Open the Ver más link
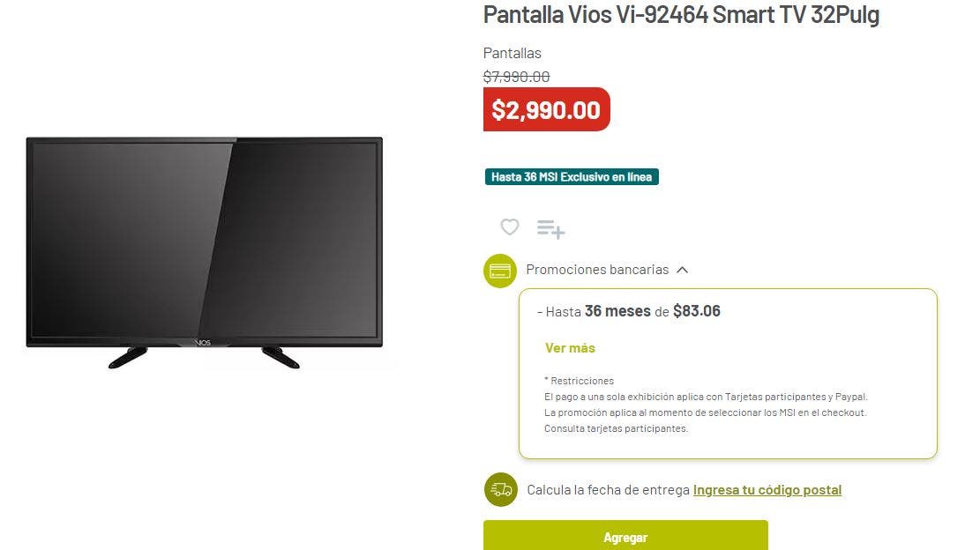The height and width of the screenshot is (550, 980). pos(570,348)
